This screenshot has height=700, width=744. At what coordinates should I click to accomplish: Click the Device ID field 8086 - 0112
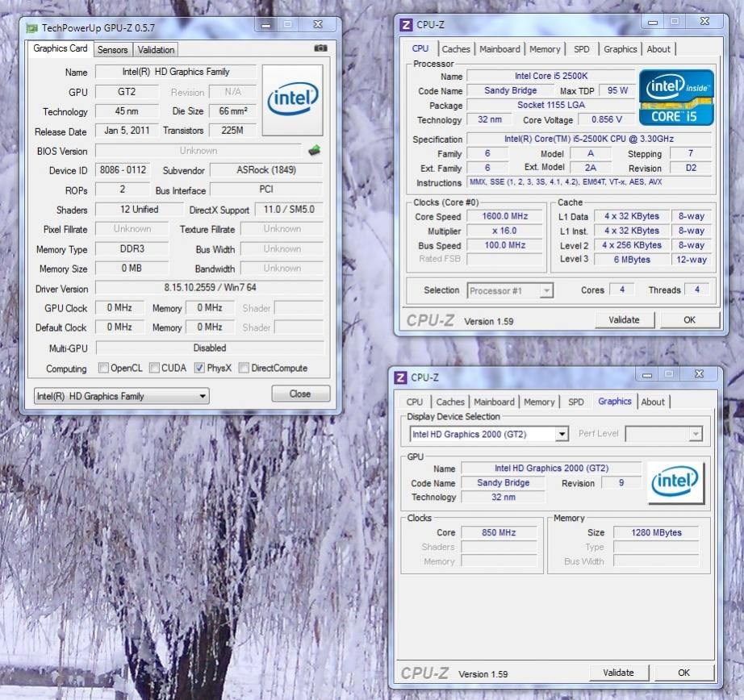click(x=123, y=170)
